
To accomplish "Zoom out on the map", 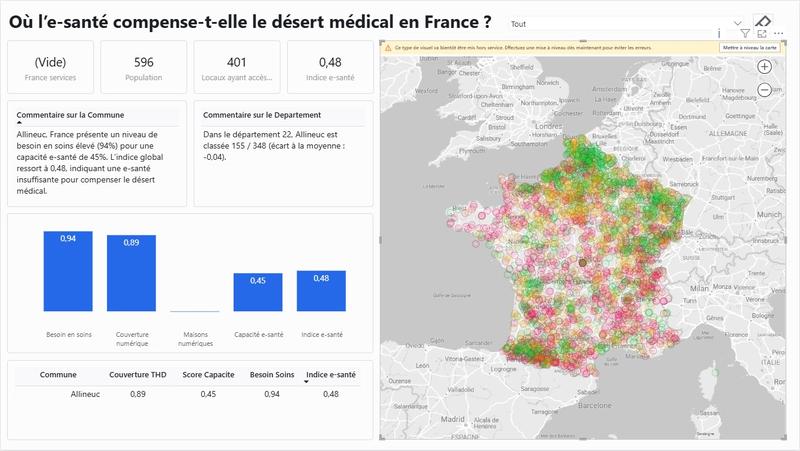I will pyautogui.click(x=764, y=90).
